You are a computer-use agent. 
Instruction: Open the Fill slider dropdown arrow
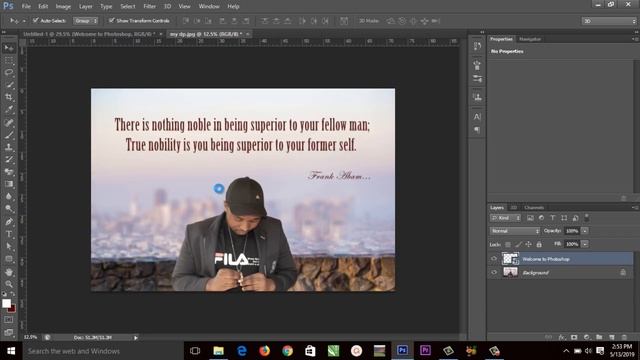(585, 244)
